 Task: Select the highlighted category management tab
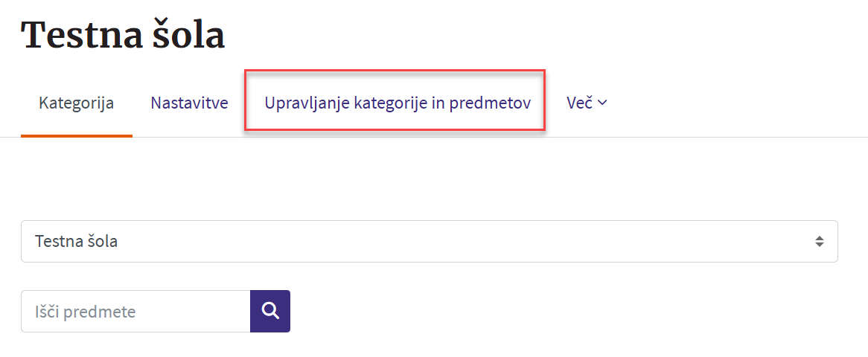398,103
